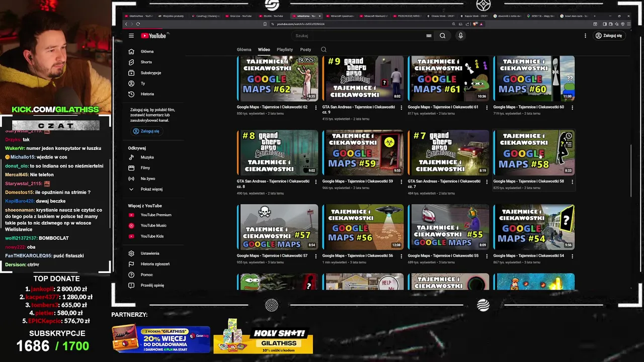Open the GTA San Andreas #8 thumbnail
Viewport: 644px width, 362px height.
[278, 153]
